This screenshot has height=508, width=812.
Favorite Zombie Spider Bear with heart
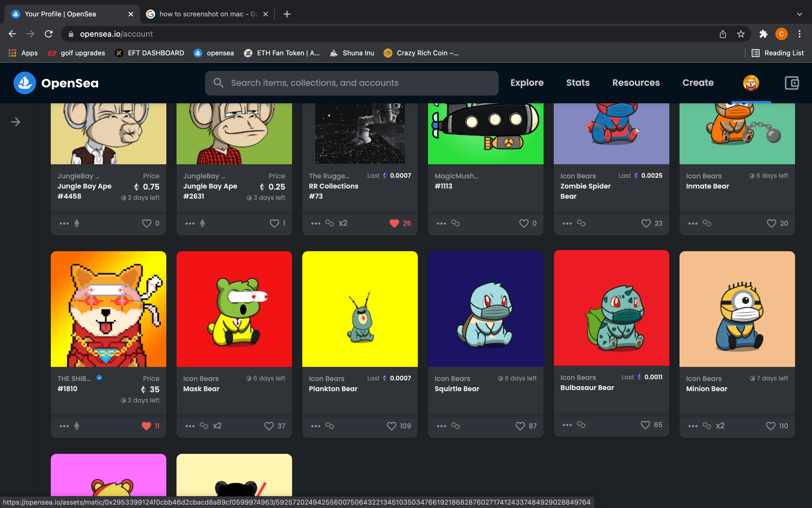pyautogui.click(x=646, y=224)
